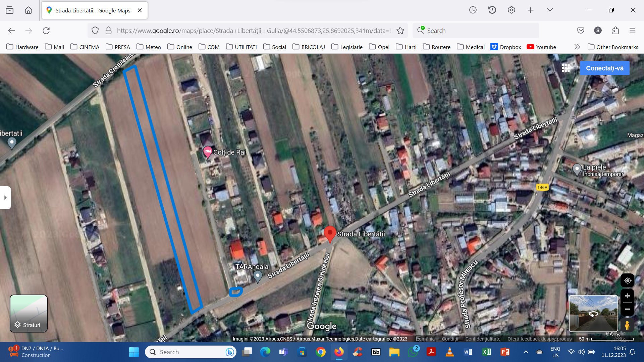
Task: Click the Conectați-vă sign-in button
Action: point(604,68)
